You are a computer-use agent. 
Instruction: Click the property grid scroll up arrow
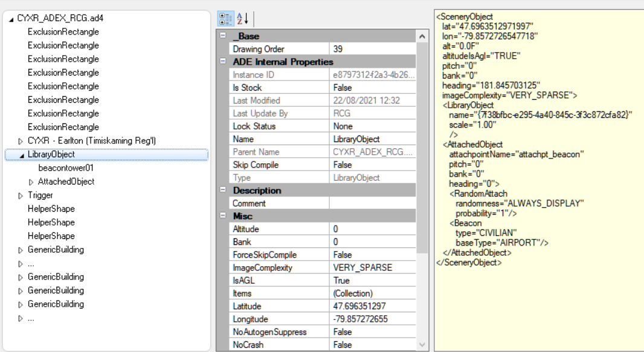(422, 37)
